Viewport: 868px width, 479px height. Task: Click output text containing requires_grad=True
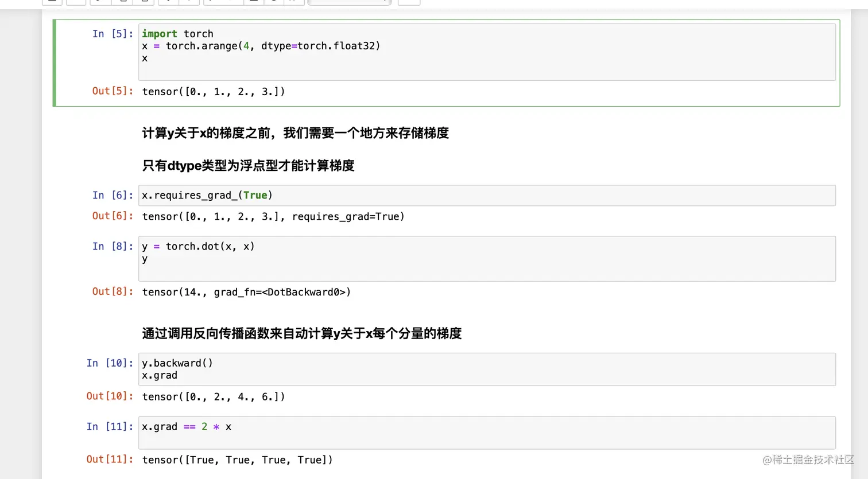click(273, 217)
